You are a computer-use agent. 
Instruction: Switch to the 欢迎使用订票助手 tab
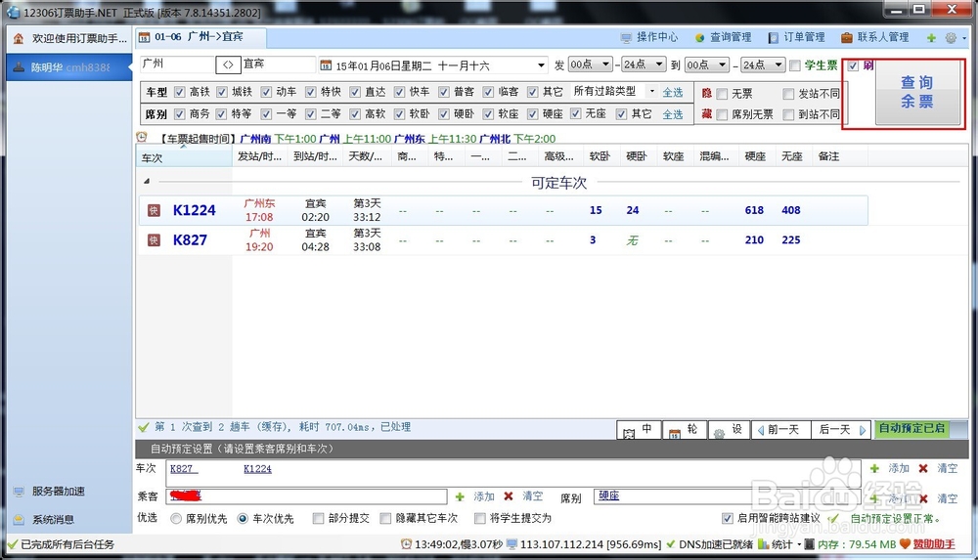(x=69, y=39)
